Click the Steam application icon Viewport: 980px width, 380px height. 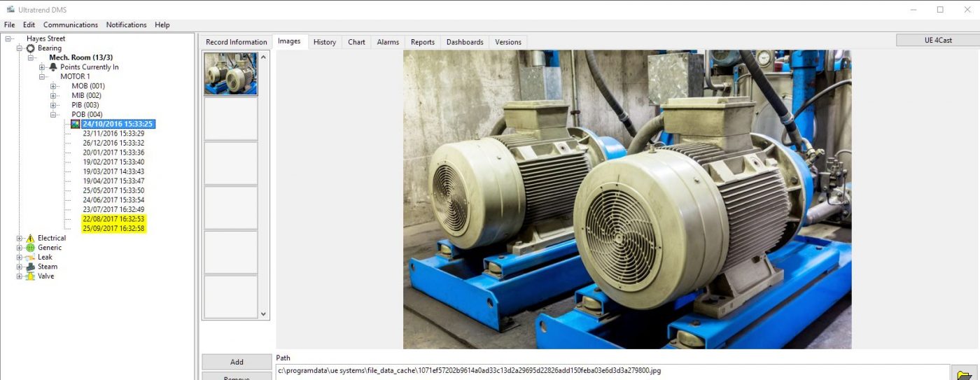coord(30,267)
